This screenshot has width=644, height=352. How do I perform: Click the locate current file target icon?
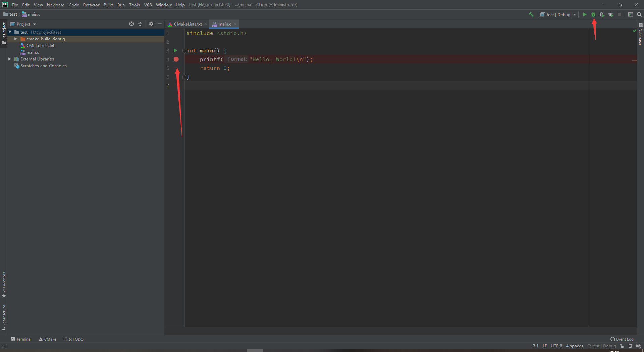click(x=131, y=24)
